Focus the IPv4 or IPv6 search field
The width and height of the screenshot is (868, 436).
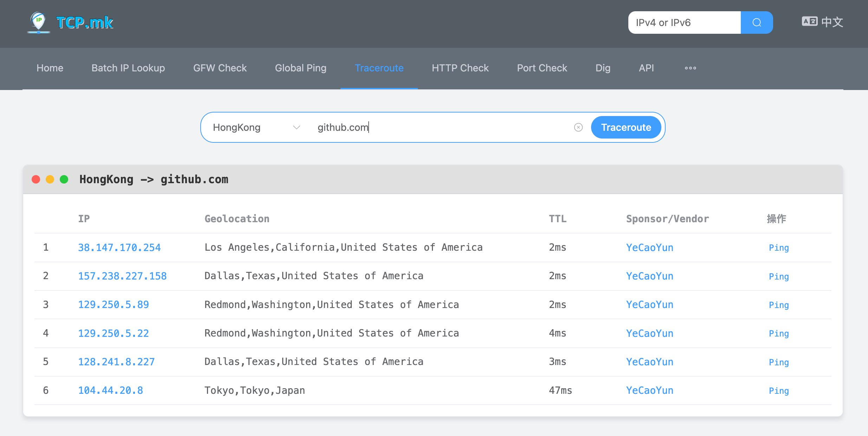(x=685, y=23)
